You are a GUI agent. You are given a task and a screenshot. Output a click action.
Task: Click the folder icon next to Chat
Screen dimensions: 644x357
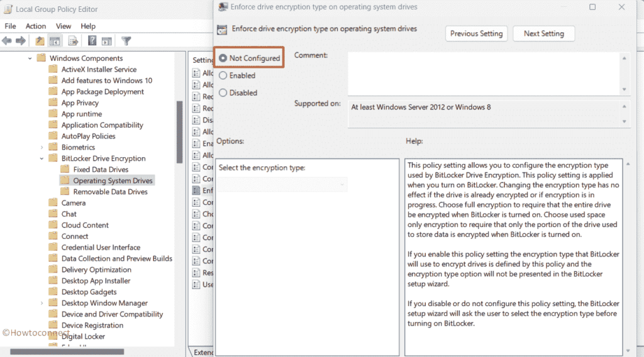[53, 214]
